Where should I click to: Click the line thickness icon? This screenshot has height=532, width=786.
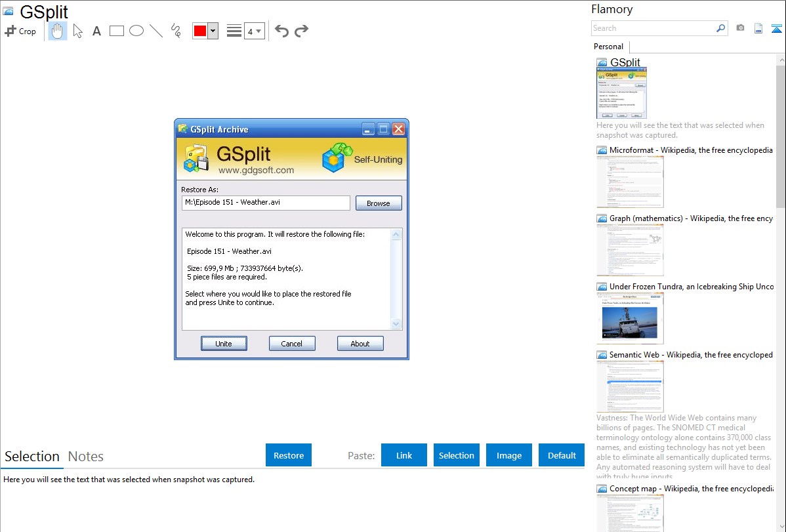[x=234, y=31]
